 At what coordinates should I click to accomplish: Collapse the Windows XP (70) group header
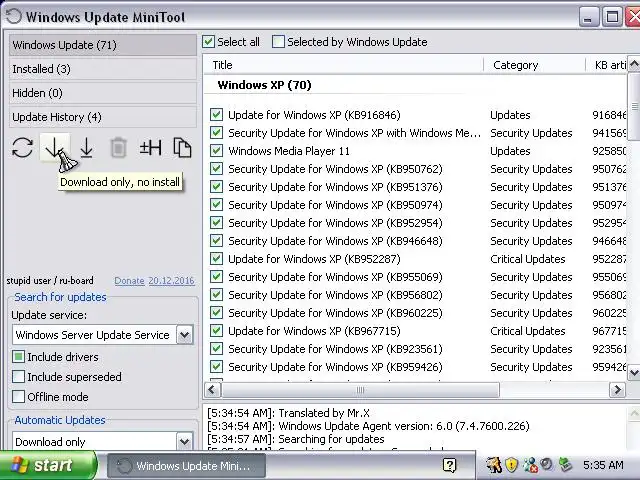tap(264, 85)
